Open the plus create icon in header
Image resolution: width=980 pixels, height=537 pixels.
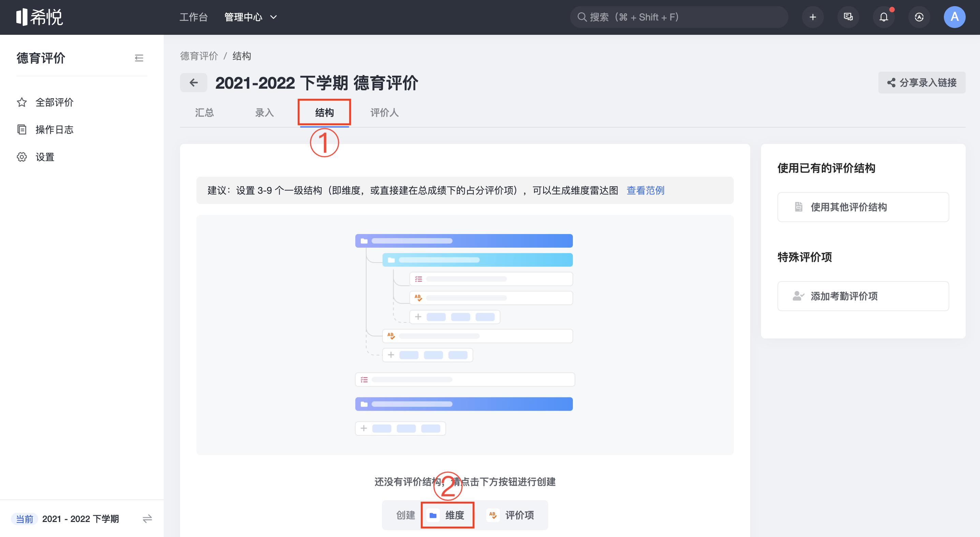point(813,17)
